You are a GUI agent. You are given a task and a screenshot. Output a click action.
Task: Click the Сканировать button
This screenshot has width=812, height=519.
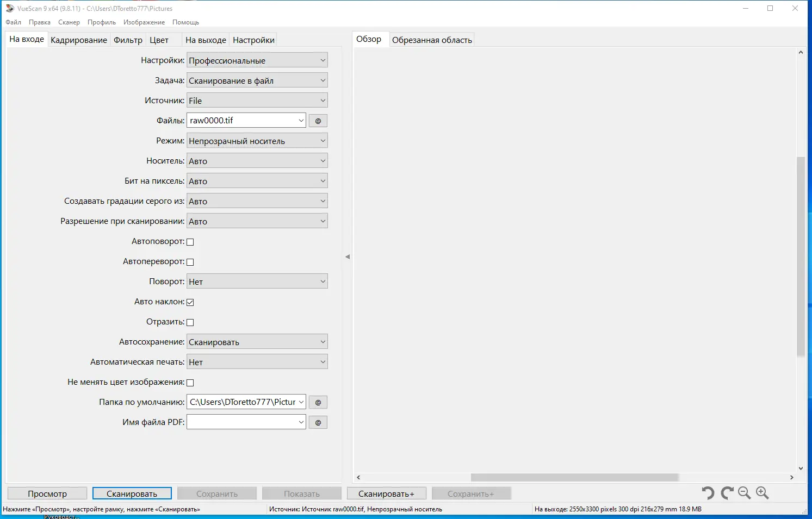point(132,493)
